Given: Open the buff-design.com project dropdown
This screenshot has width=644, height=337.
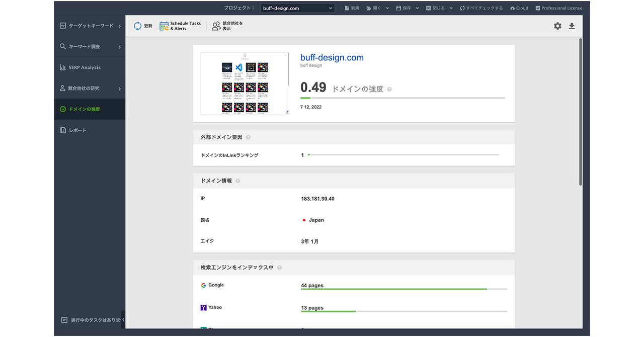Looking at the screenshot, I should point(297,8).
